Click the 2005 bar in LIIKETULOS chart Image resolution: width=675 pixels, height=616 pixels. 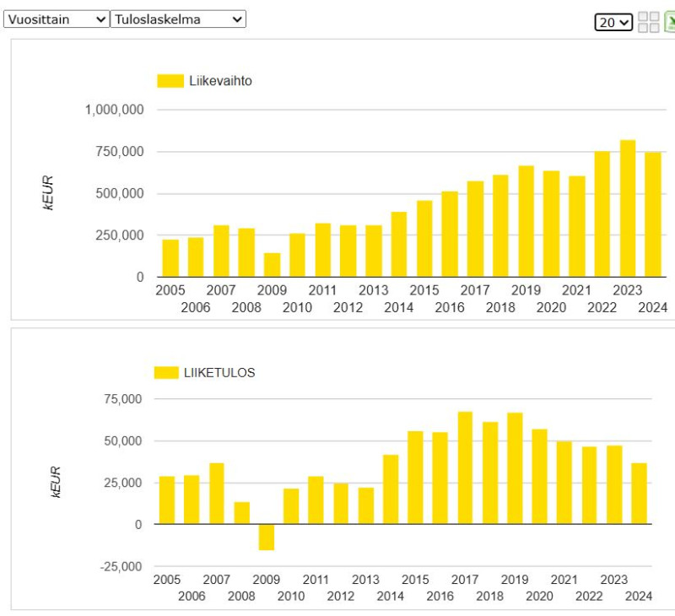point(167,500)
